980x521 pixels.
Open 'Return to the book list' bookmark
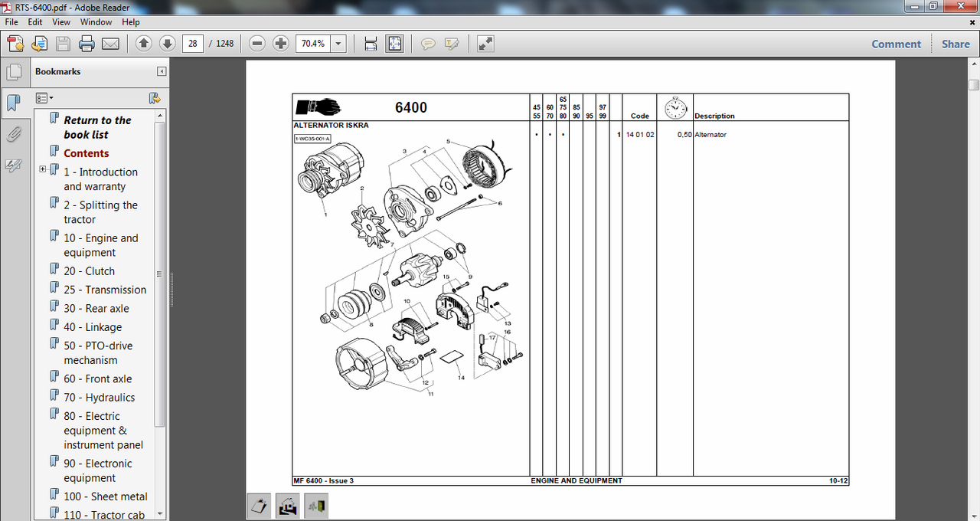[97, 127]
